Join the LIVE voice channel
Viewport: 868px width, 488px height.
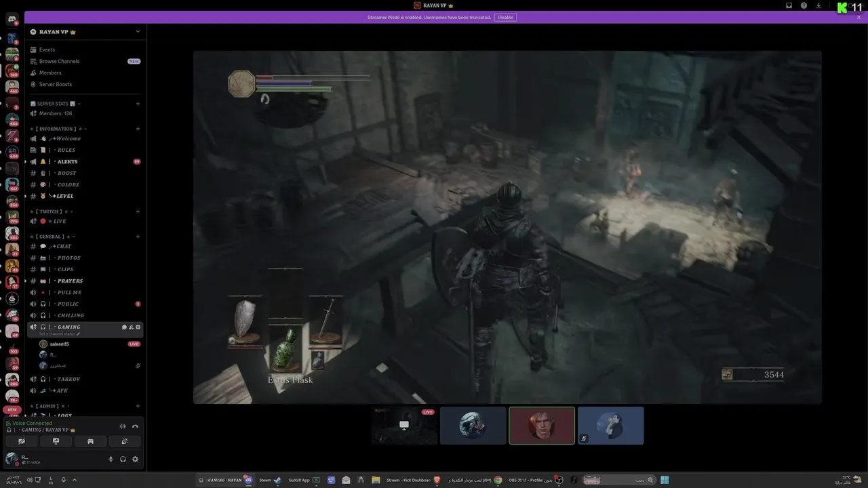(85, 221)
